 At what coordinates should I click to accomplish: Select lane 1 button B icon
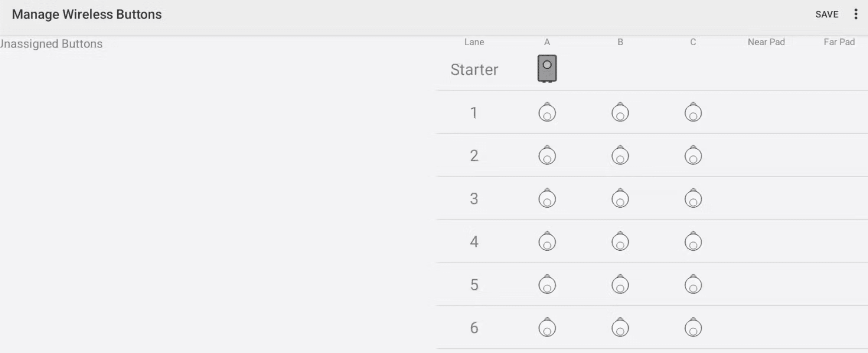[x=620, y=112]
